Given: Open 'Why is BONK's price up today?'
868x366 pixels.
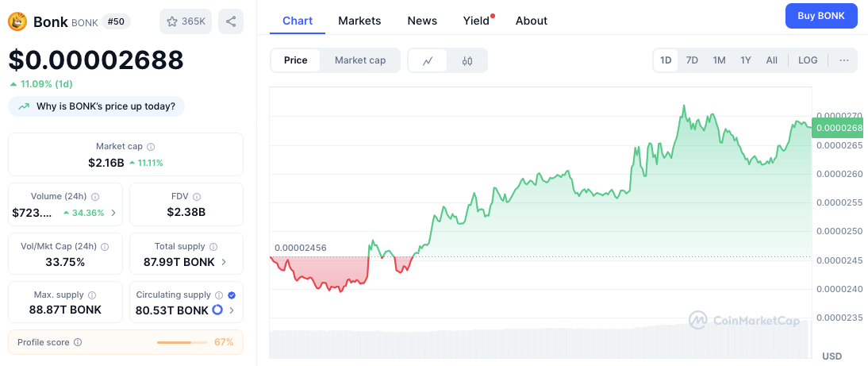Looking at the screenshot, I should 97,106.
